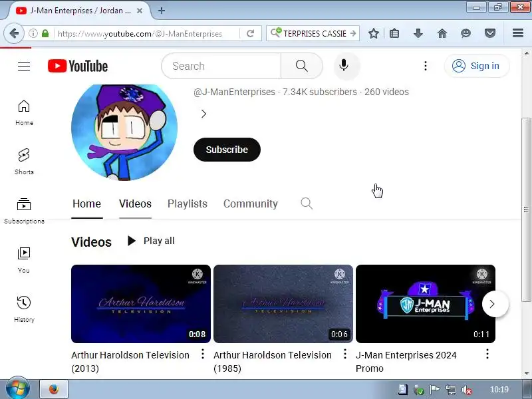
Task: Open a new browser tab
Action: (x=162, y=11)
